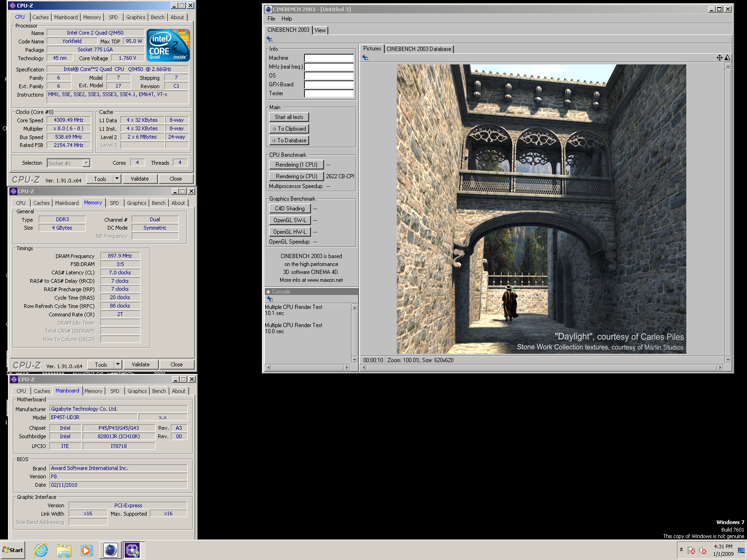Click the picture panel horizontal scrollbar right arrow
Image resolution: width=747 pixels, height=560 pixels.
click(x=720, y=368)
